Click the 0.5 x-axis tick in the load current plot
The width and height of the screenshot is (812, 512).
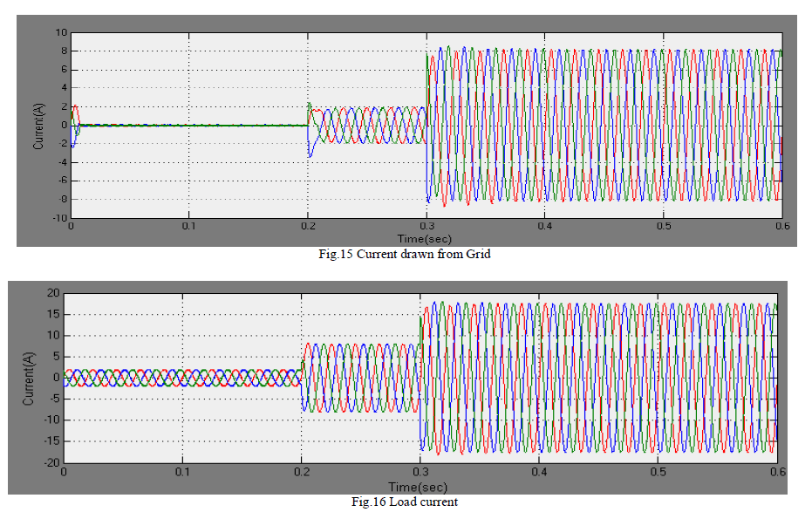(x=658, y=472)
